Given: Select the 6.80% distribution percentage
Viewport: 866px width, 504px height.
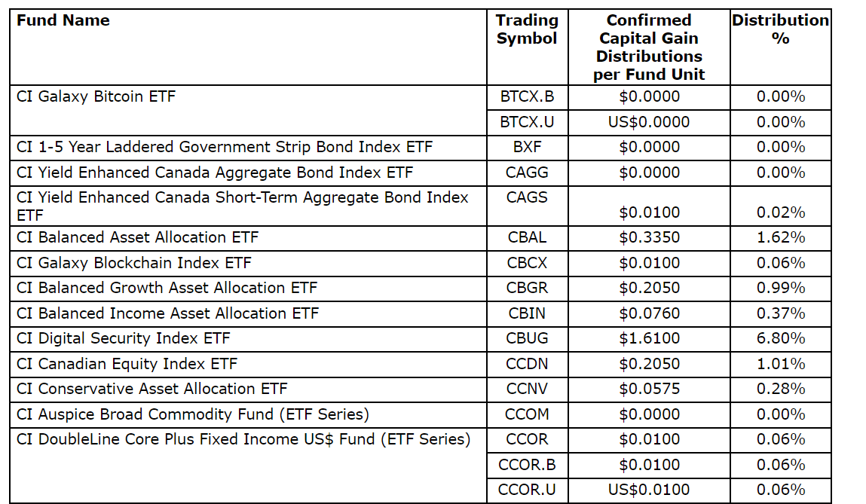Looking at the screenshot, I should pyautogui.click(x=780, y=338).
